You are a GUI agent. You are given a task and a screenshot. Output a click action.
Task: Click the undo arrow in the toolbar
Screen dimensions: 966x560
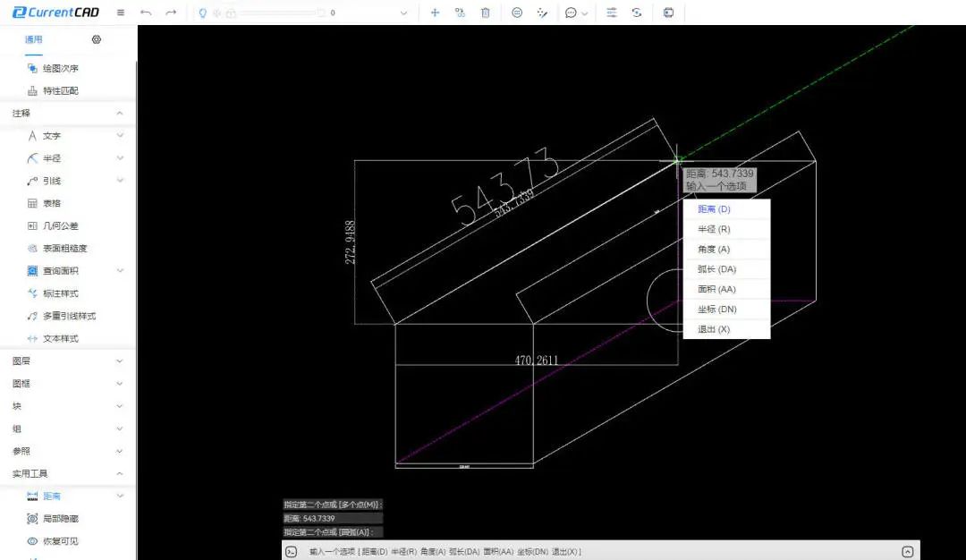pos(146,13)
